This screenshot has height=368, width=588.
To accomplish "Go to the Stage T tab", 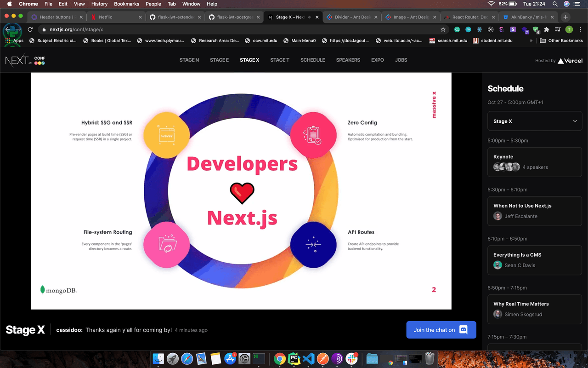I will click(280, 60).
